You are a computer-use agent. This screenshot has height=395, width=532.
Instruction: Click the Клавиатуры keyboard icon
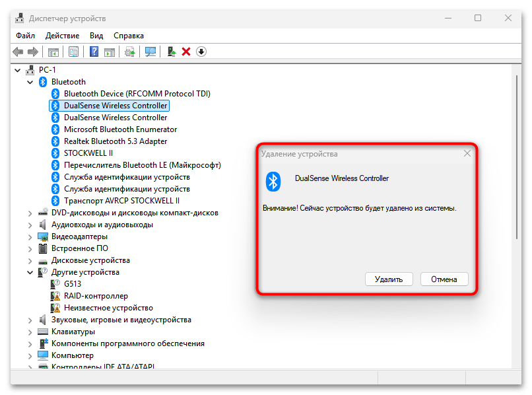pyautogui.click(x=43, y=332)
